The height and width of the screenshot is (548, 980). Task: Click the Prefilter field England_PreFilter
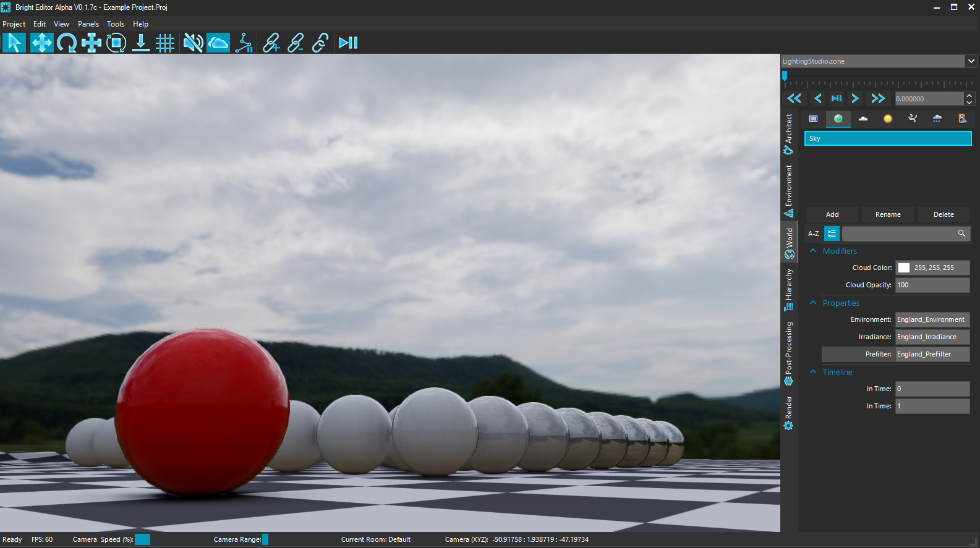pos(932,354)
